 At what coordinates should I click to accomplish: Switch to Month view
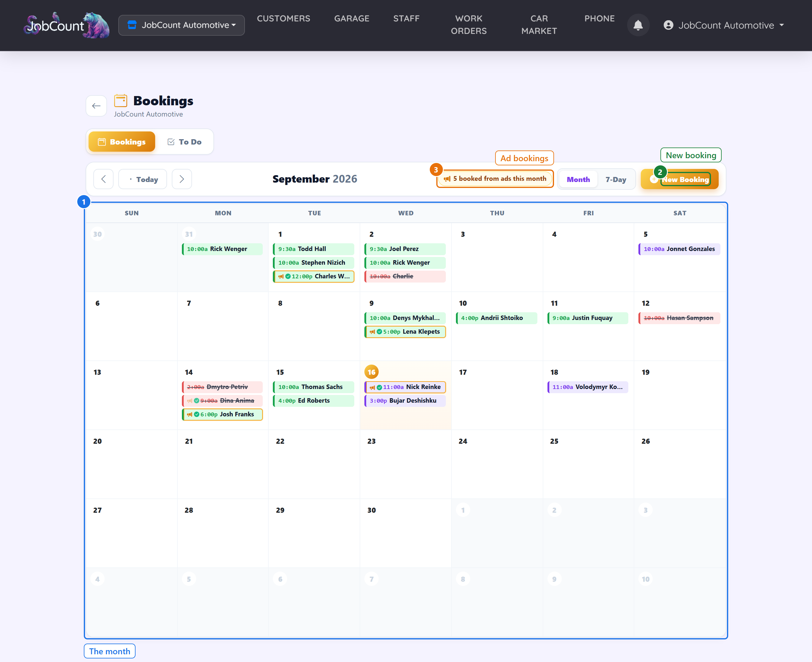click(x=578, y=179)
